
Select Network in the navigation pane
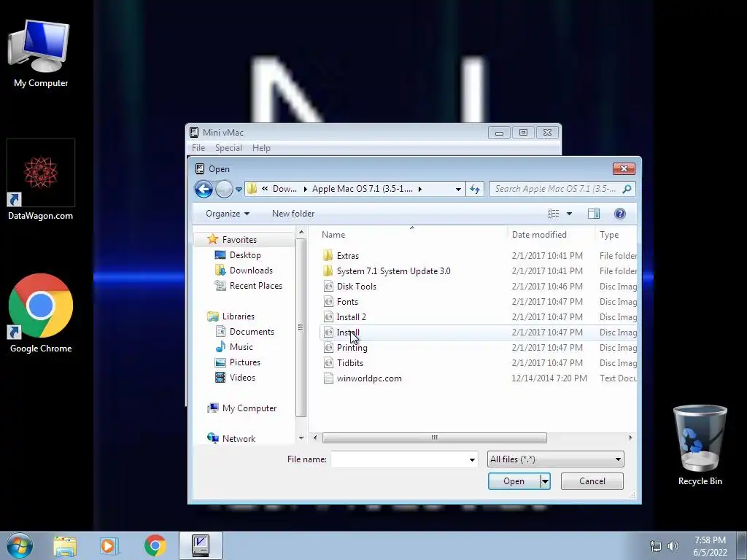(x=231, y=438)
